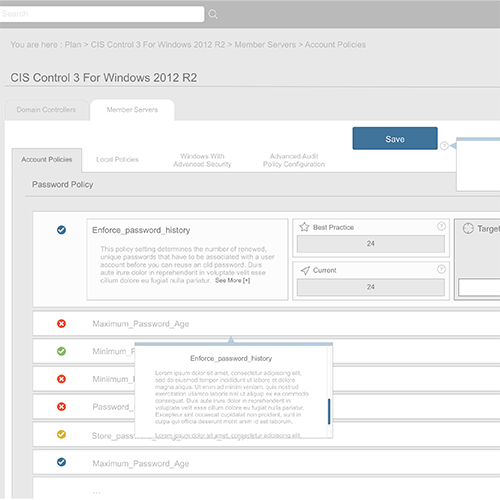Click the Best Practice star icon
Image resolution: width=500 pixels, height=500 pixels.
click(x=304, y=227)
